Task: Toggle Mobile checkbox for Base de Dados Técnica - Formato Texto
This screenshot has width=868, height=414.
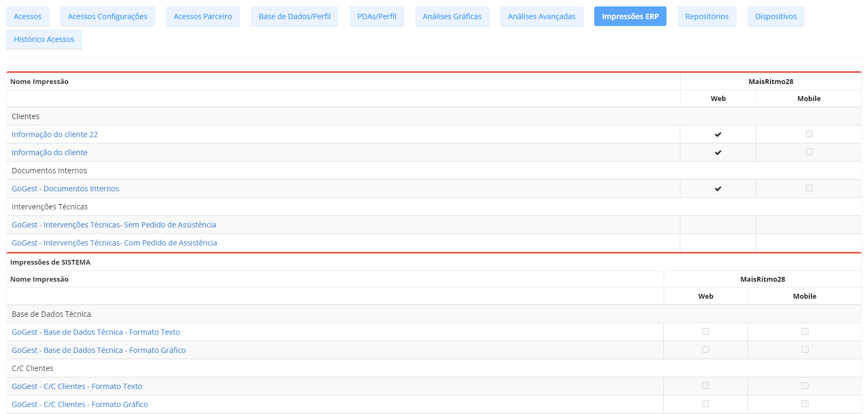Action: [x=805, y=332]
